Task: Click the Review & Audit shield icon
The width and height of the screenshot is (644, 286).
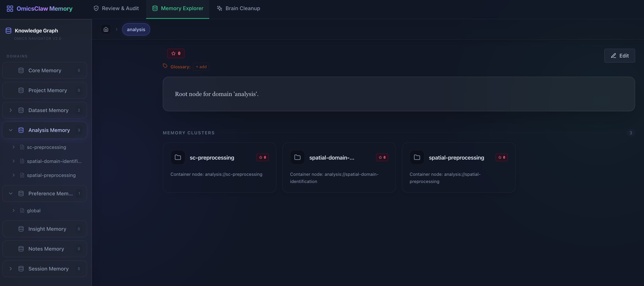Action: [96, 8]
